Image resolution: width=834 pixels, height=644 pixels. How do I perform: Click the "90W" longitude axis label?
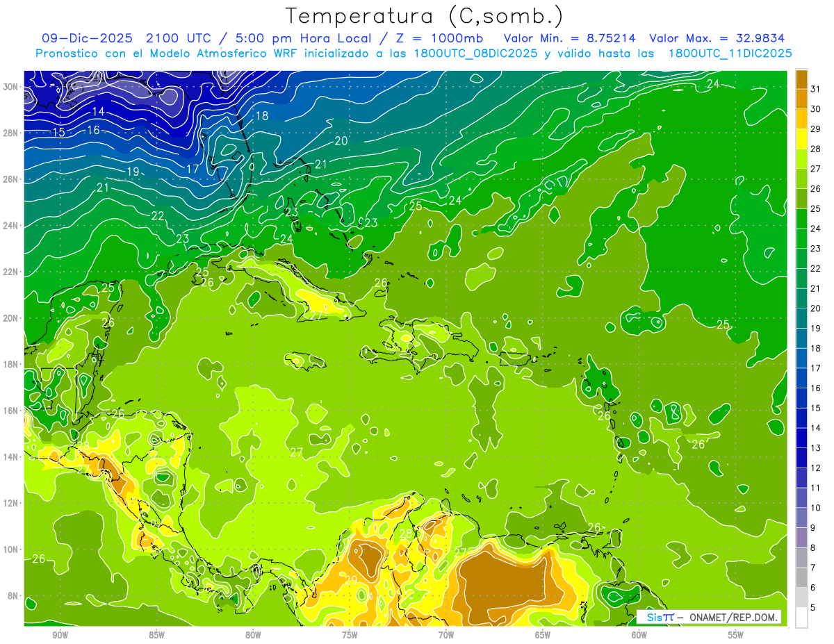pyautogui.click(x=60, y=635)
